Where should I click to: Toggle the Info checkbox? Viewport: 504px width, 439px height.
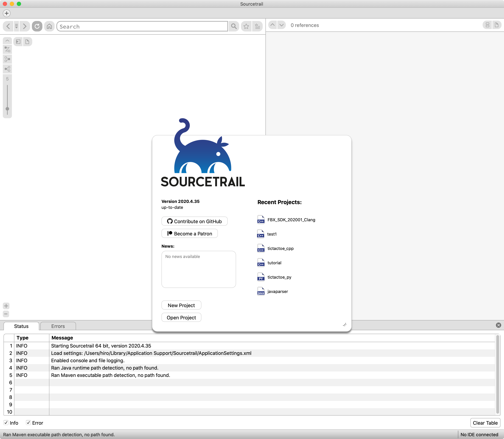click(x=6, y=423)
